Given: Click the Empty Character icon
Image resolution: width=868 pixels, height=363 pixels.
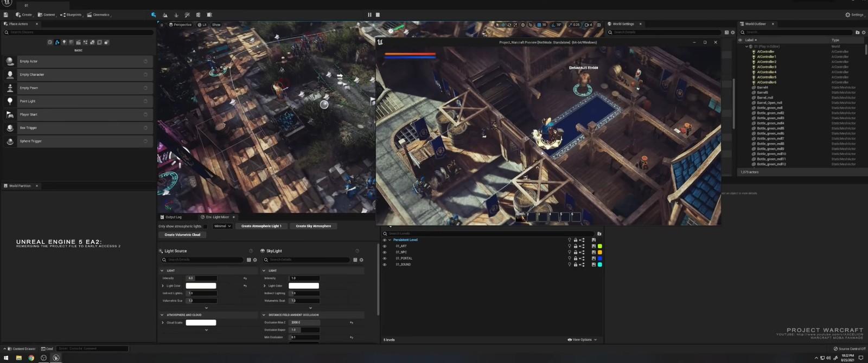Looking at the screenshot, I should pyautogui.click(x=10, y=74).
